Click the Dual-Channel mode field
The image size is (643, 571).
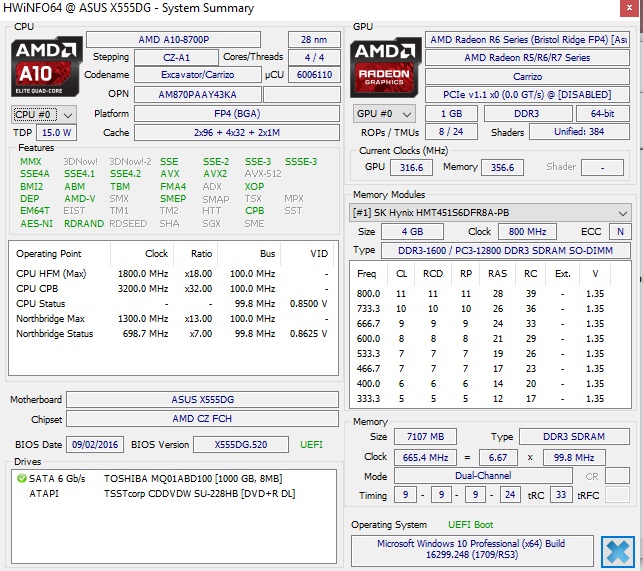(x=483, y=476)
